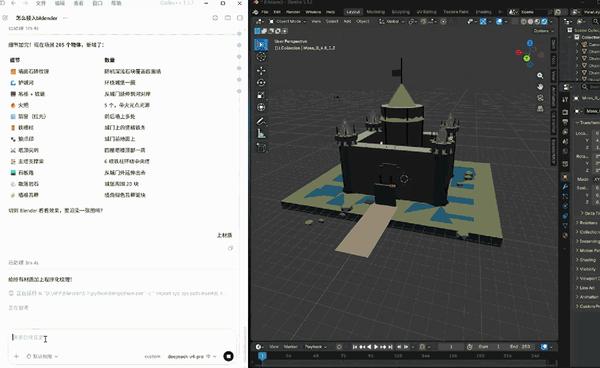Image resolution: width=600 pixels, height=368 pixels.
Task: Open Blender File menu
Action: [x=265, y=12]
